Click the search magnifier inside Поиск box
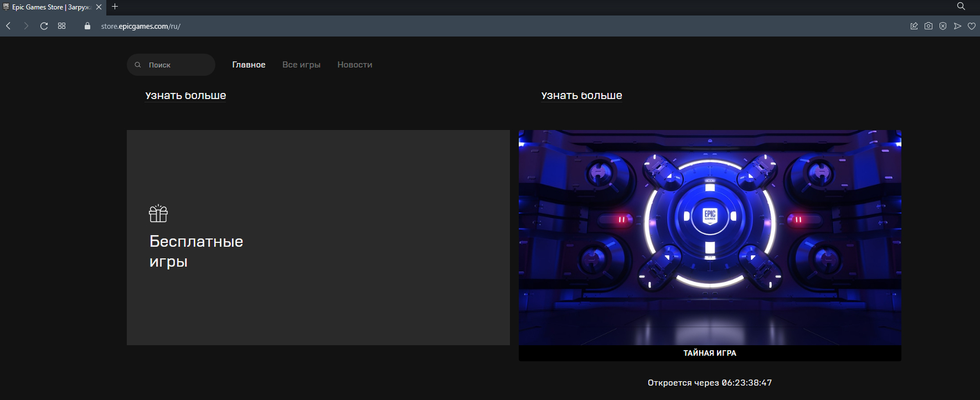Screen dimensions: 980x400 [x=138, y=65]
